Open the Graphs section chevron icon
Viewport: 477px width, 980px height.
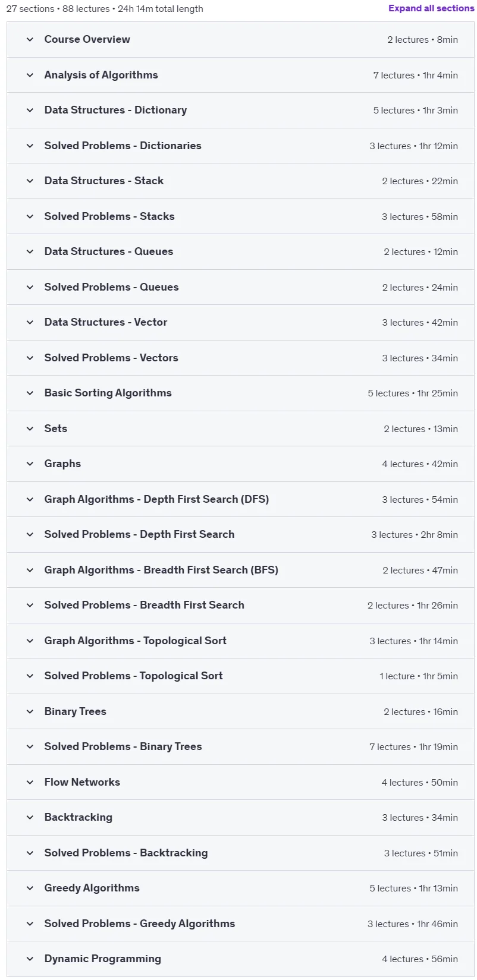pos(30,464)
